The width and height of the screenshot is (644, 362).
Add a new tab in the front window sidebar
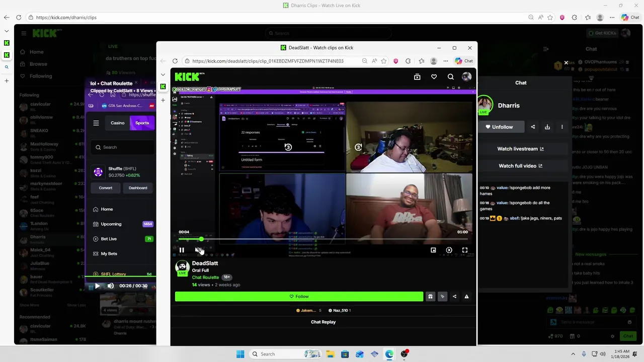tap(163, 100)
